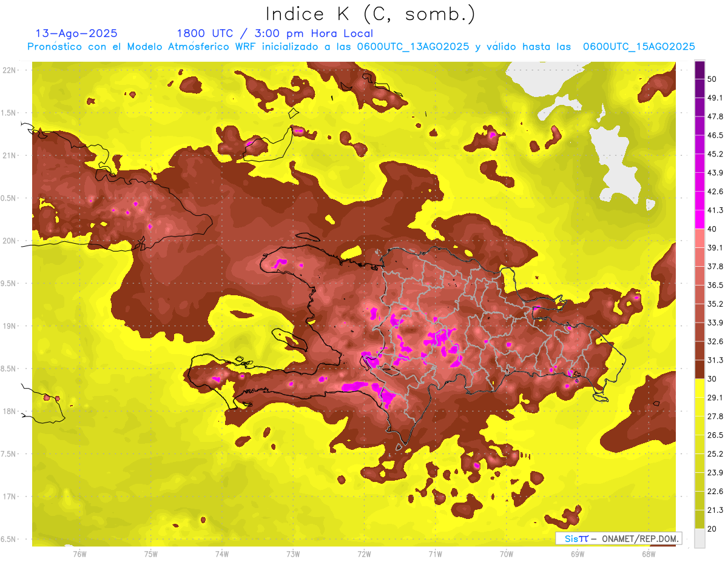Click the "1800 UTC / 3:00 pm Hora Local" text
This screenshot has width=728, height=562.
[275, 33]
